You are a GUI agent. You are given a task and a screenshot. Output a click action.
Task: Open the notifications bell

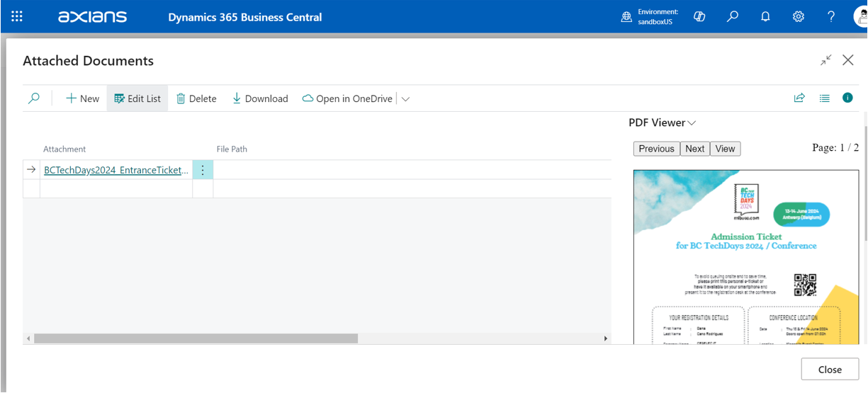click(x=765, y=16)
